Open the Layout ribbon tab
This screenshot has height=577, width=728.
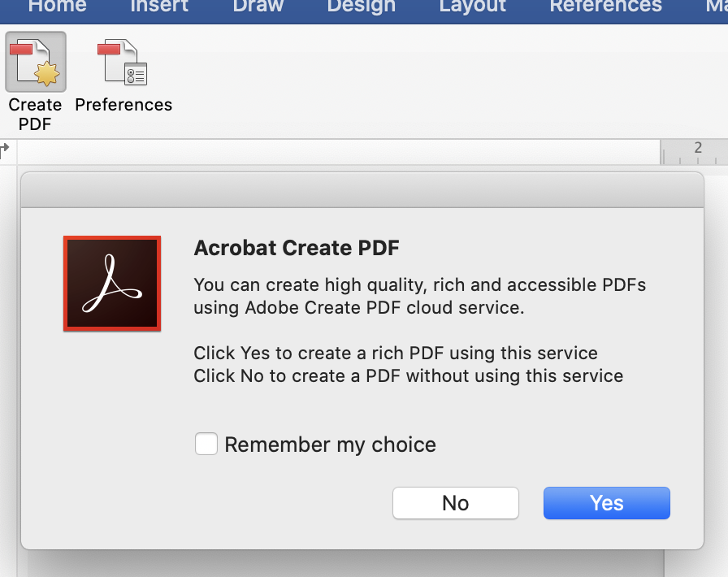[x=473, y=7]
